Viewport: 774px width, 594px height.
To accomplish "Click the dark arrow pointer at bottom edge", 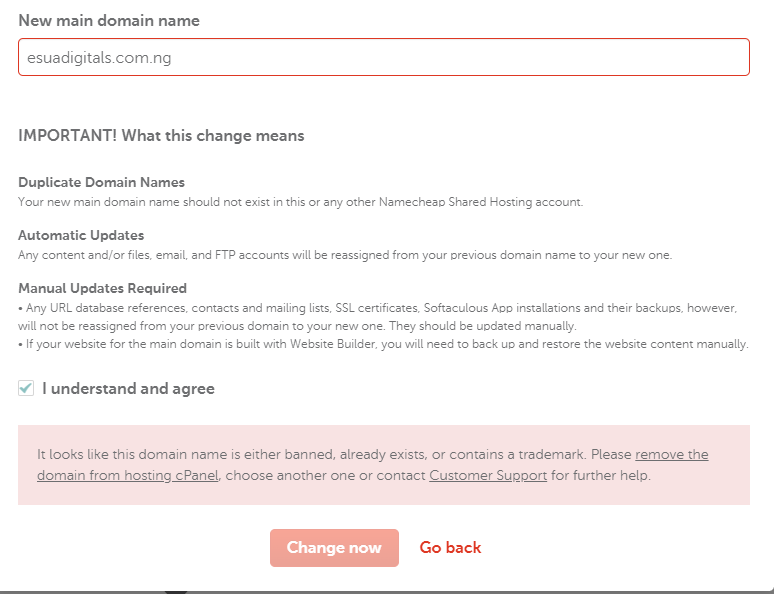I will pos(176,592).
